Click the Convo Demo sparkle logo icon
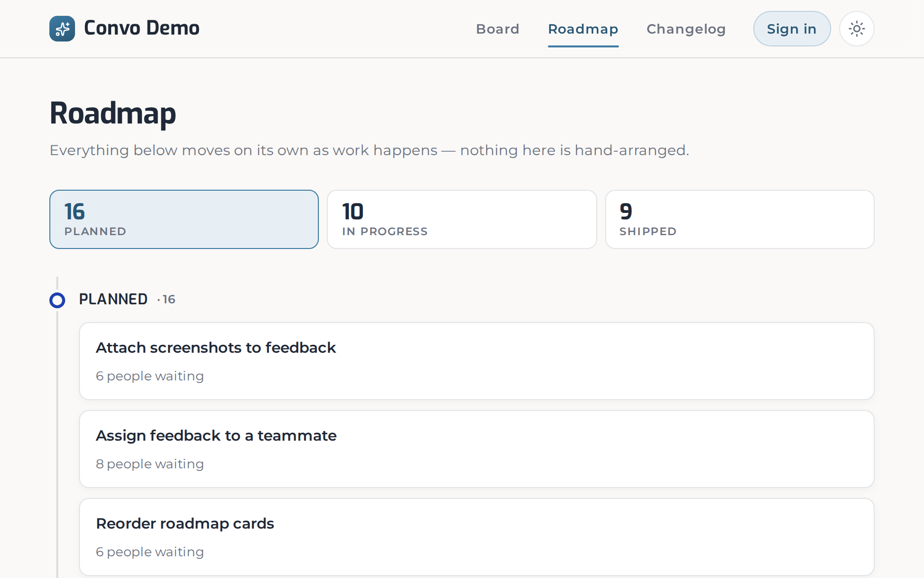 (62, 29)
